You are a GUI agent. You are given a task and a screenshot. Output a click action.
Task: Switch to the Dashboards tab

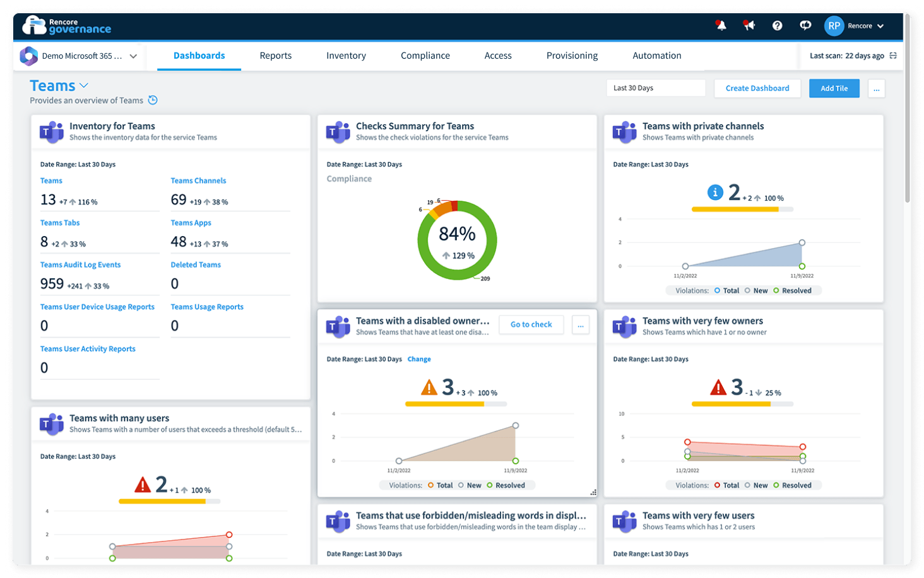199,56
